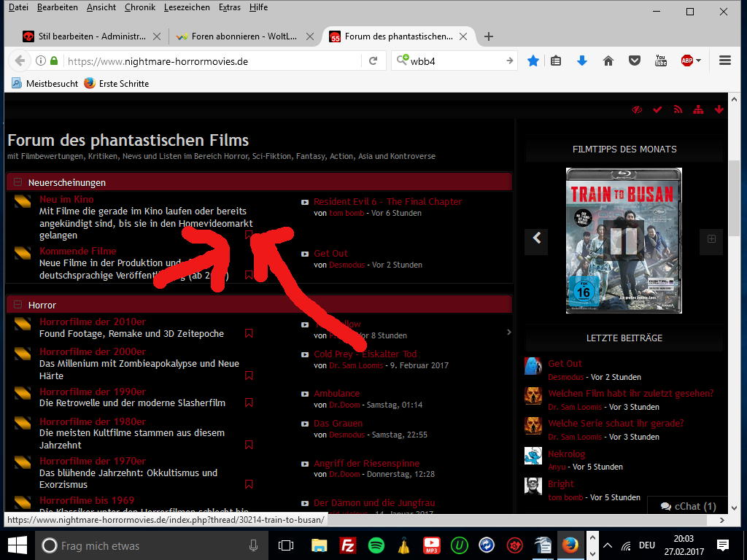Toggle subscription bookmark for Horrorfilme der 1990er
The width and height of the screenshot is (747, 560).
point(249,402)
